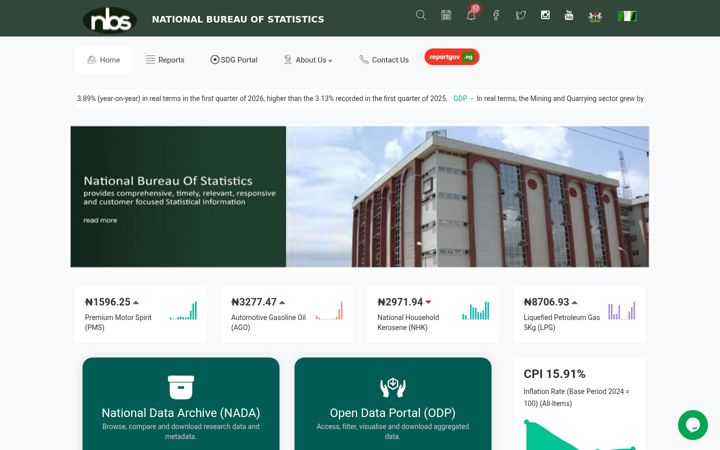Click the NATIONAL BUREAU OF STATISTICS title
Screen dimensions: 720x450
coord(238,19)
